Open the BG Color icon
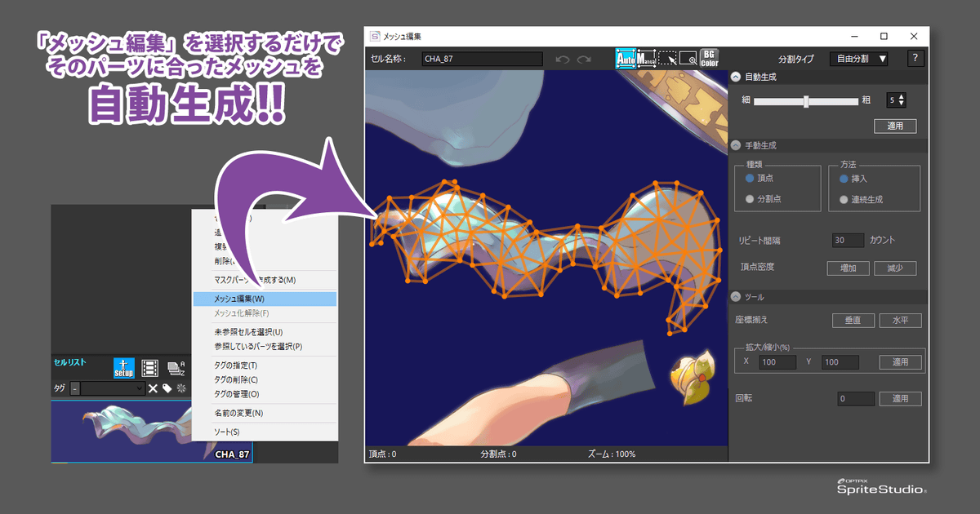 (709, 58)
